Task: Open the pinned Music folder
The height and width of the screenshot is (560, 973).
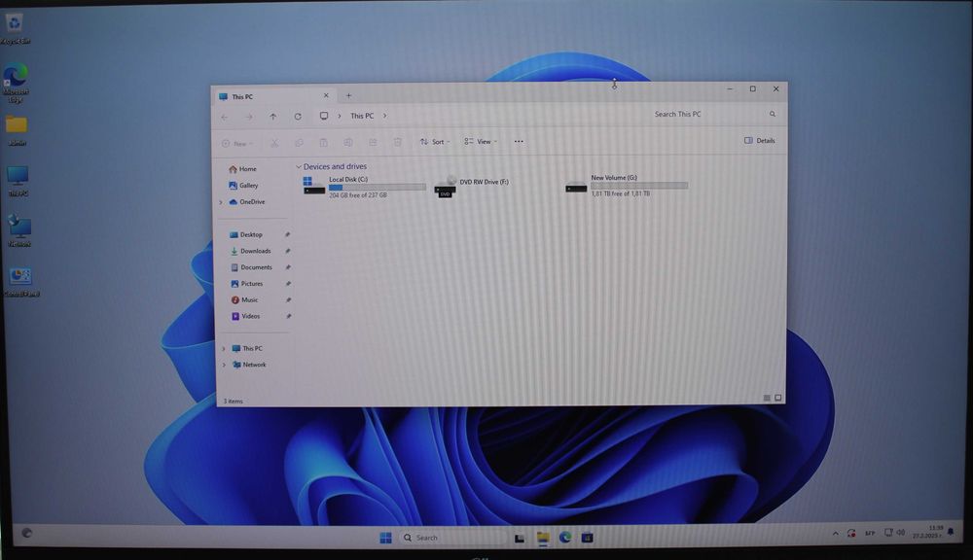Action: [x=244, y=299]
